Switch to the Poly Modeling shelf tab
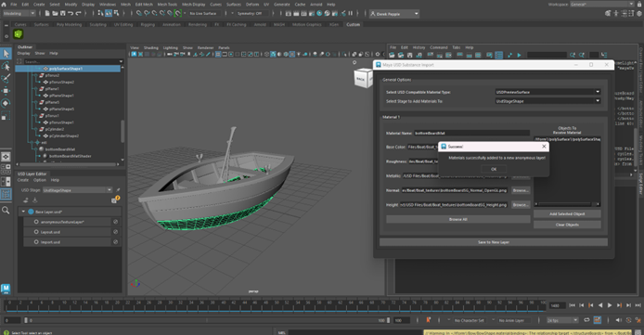 click(x=69, y=25)
